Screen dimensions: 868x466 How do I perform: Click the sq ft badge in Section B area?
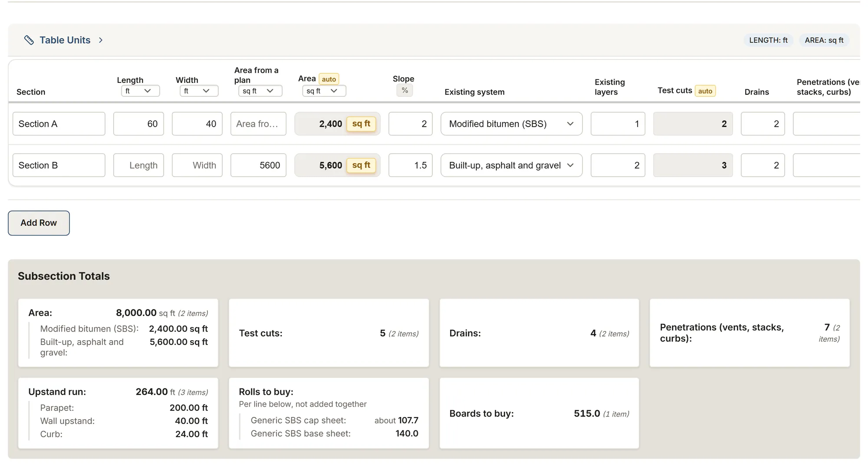pyautogui.click(x=361, y=165)
